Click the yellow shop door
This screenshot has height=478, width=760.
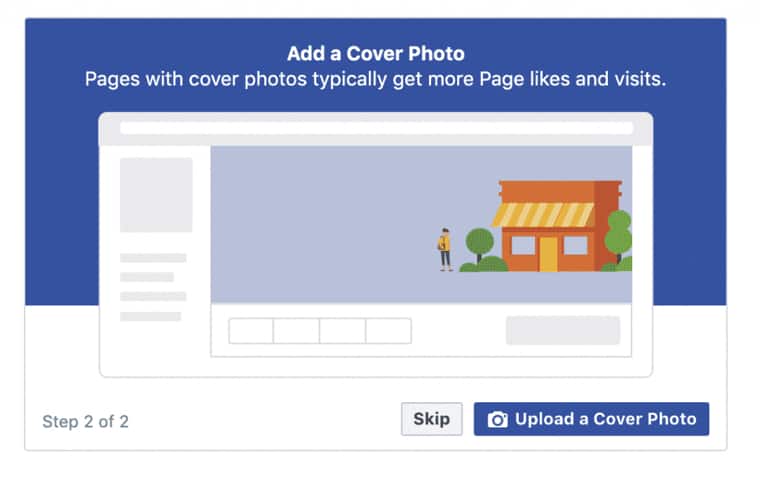[548, 254]
